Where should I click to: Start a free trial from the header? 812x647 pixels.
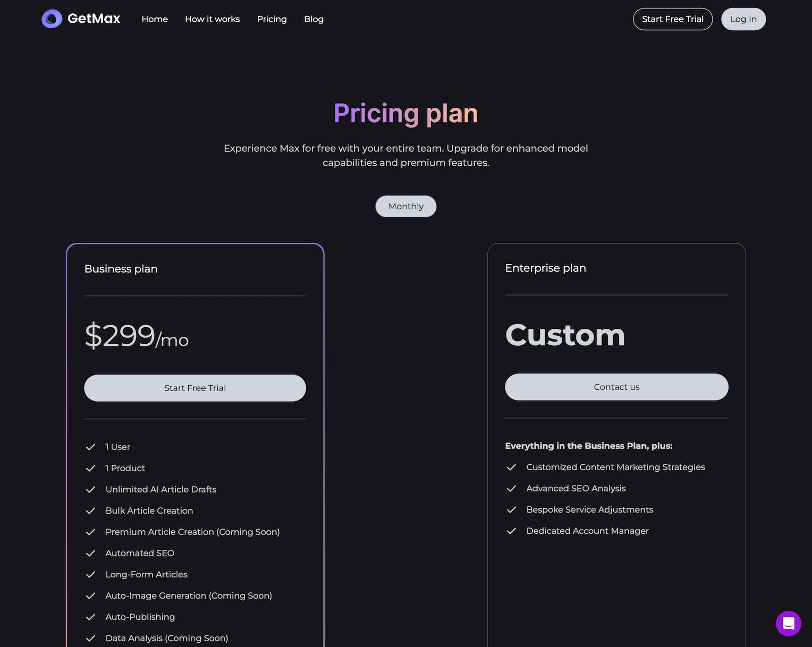pyautogui.click(x=672, y=19)
